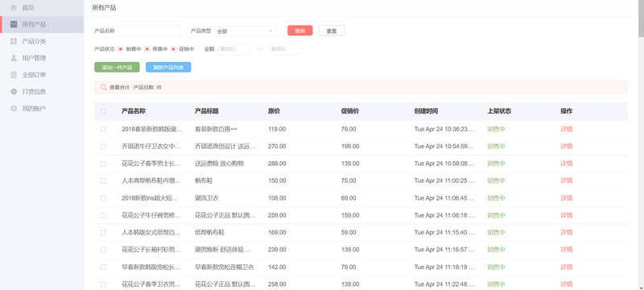Click the 最高价 amount field
Screen dimensions: 644x290
tap(286, 49)
